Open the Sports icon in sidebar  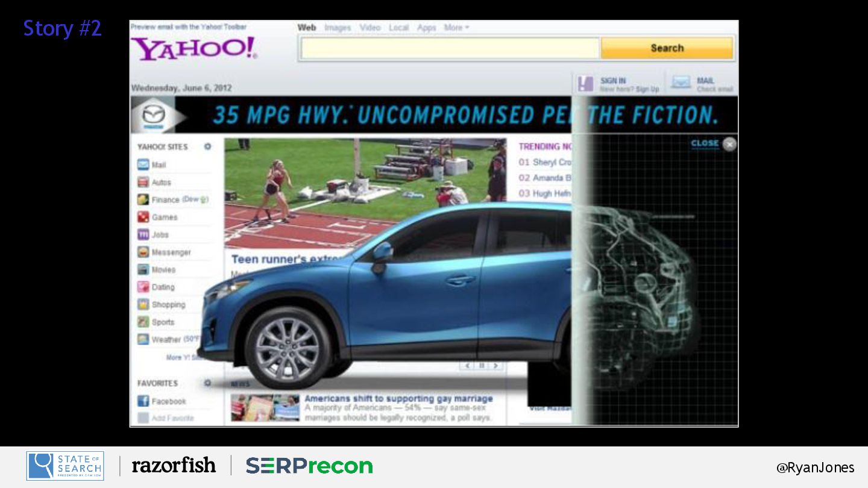point(143,322)
